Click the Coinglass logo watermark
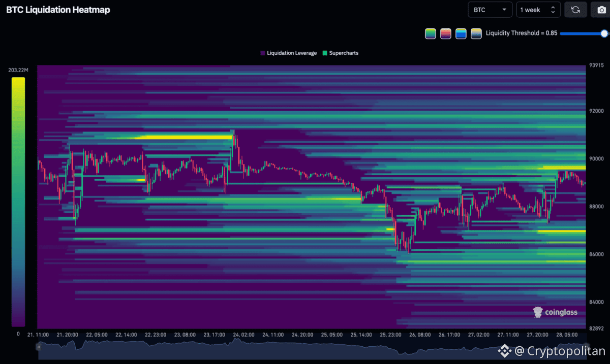The height and width of the screenshot is (364, 610). click(555, 312)
